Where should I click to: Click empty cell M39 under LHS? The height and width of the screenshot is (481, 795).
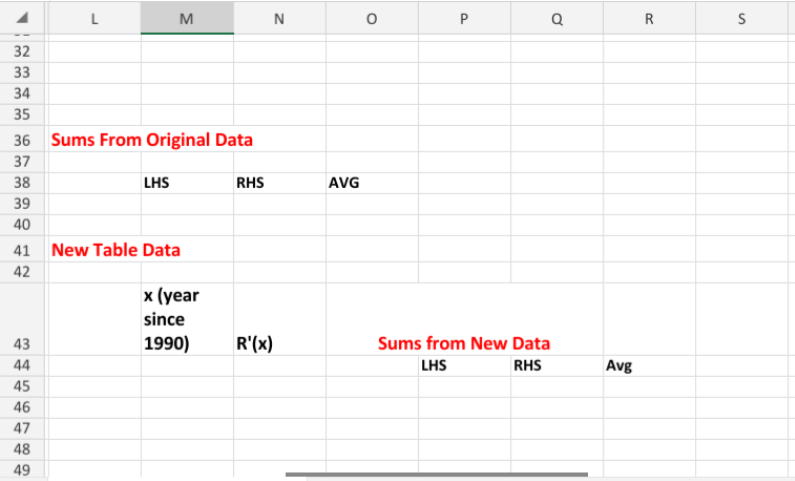point(187,204)
